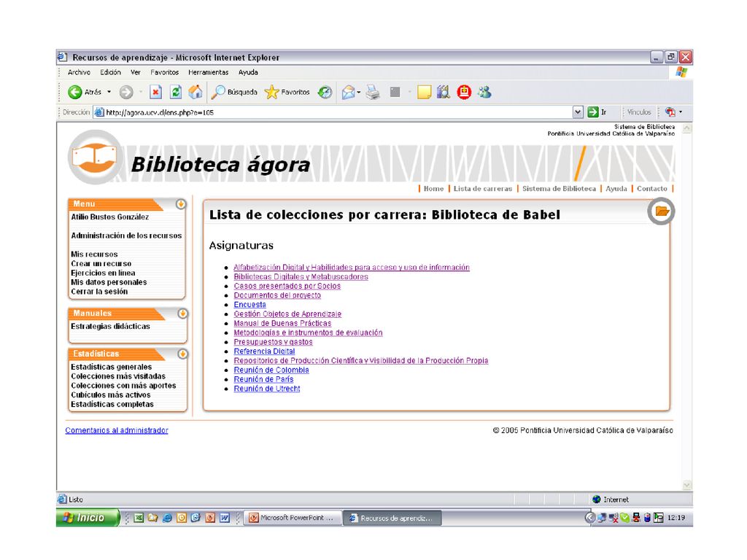Expand the address bar dropdown
The width and height of the screenshot is (747, 560).
click(578, 112)
